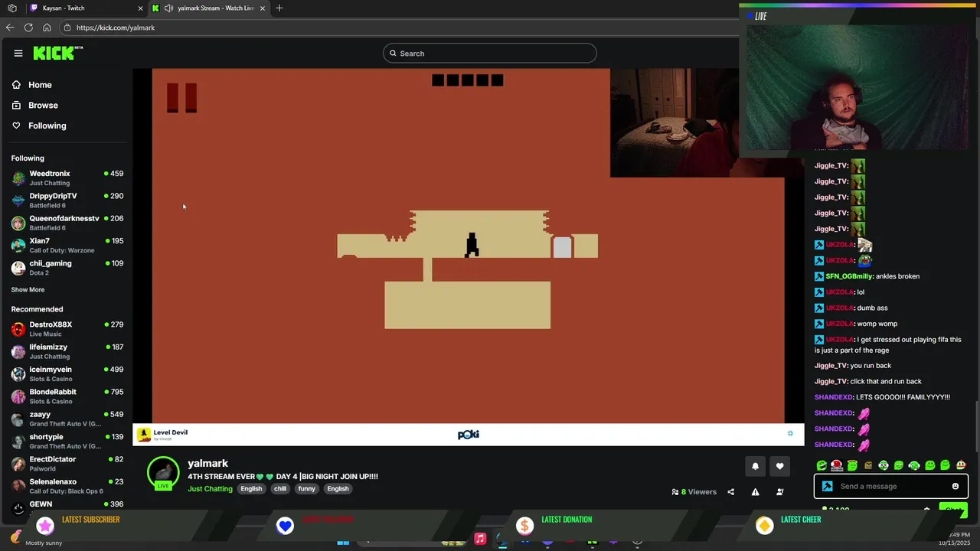The width and height of the screenshot is (980, 551).
Task: Close the Kaysan - Twitch tab
Action: (x=140, y=8)
